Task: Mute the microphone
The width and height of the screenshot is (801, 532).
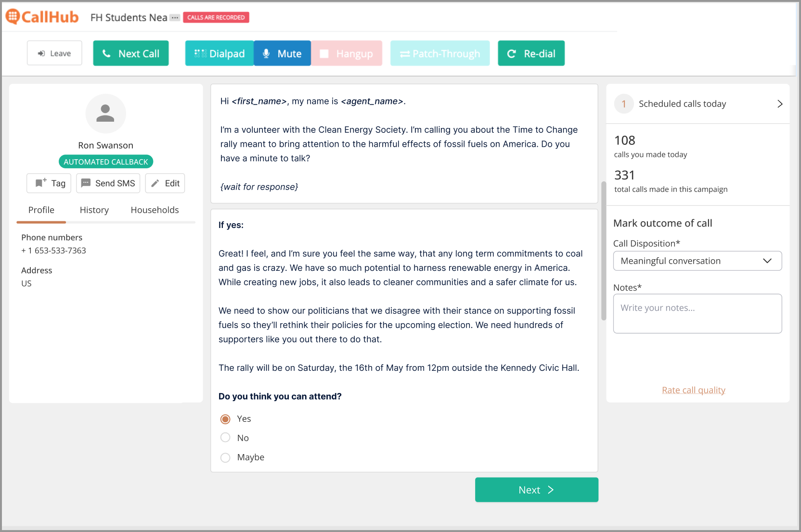Action: click(x=282, y=53)
